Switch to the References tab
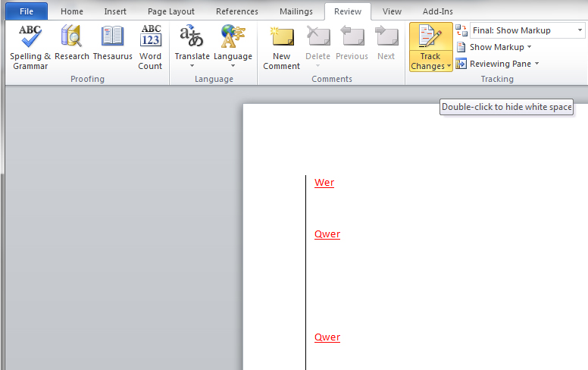 point(237,11)
